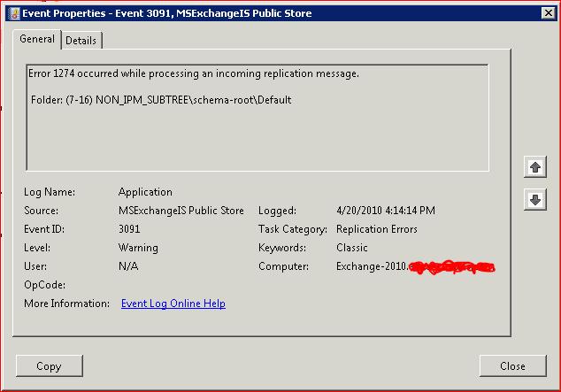
Task: Click the Level value 'Warning'
Action: (x=138, y=248)
